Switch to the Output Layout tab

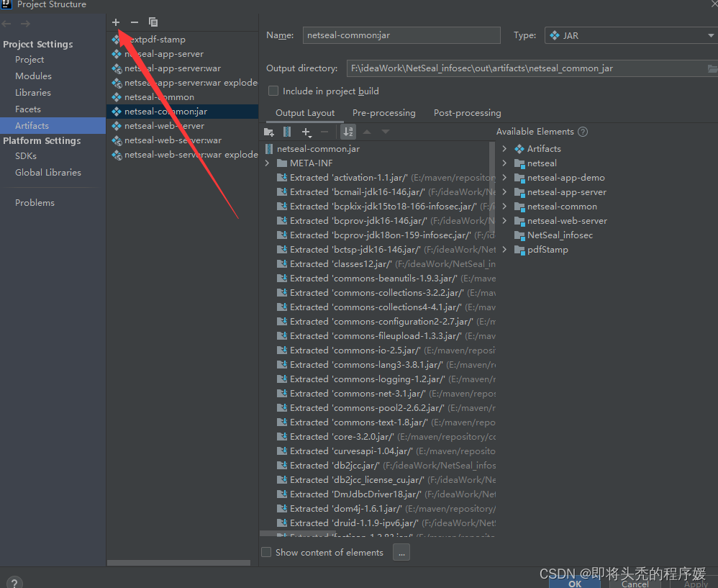pyautogui.click(x=305, y=113)
